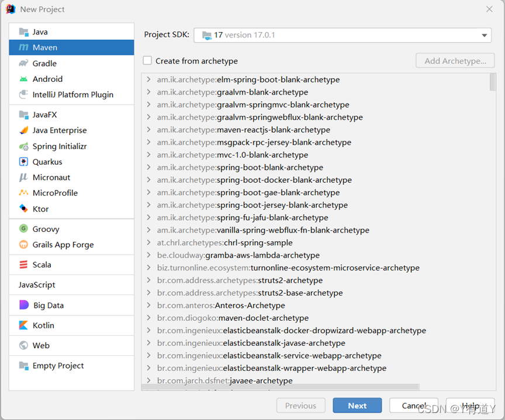Expand spring-boot-docker-blank-archetype node
This screenshot has height=420, width=505.
click(148, 180)
